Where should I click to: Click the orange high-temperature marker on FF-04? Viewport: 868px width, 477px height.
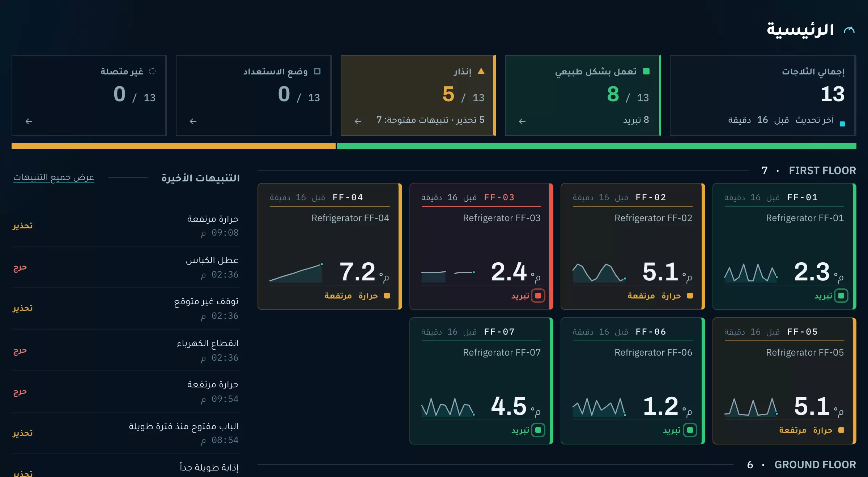387,296
